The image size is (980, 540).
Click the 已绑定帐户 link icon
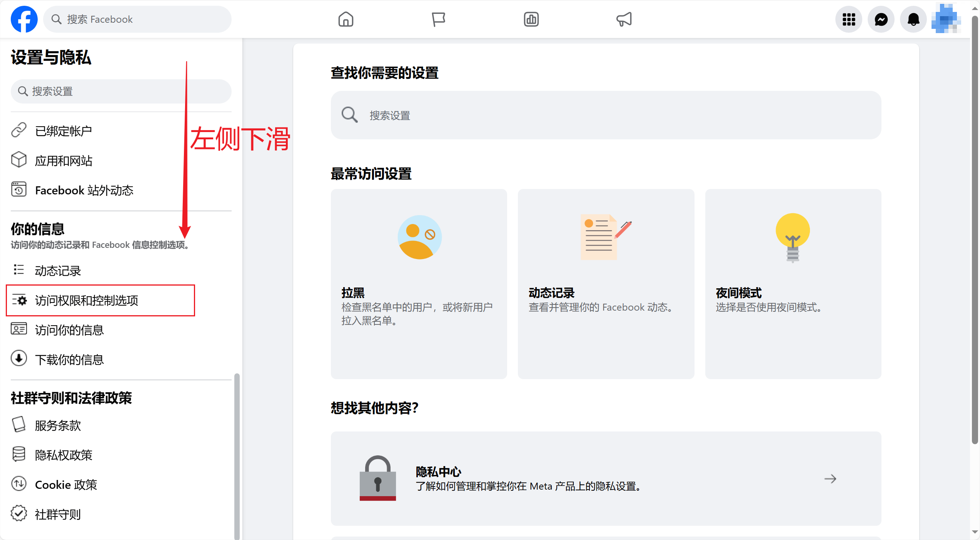[x=19, y=130]
